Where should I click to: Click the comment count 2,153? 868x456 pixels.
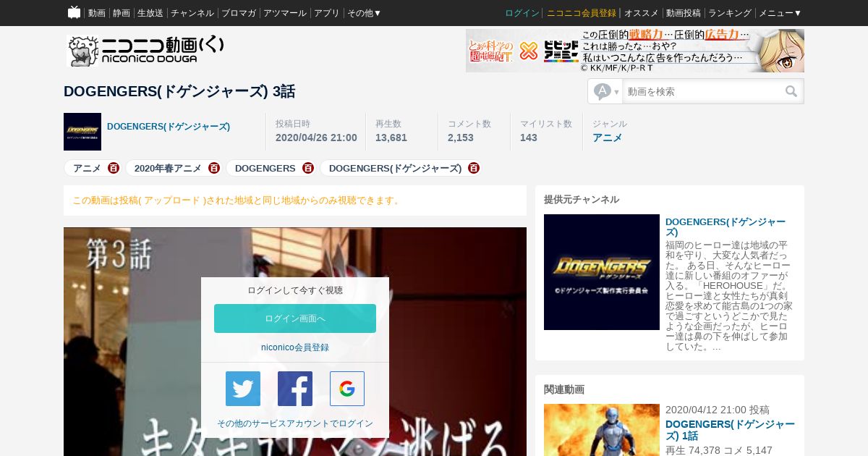(x=461, y=138)
